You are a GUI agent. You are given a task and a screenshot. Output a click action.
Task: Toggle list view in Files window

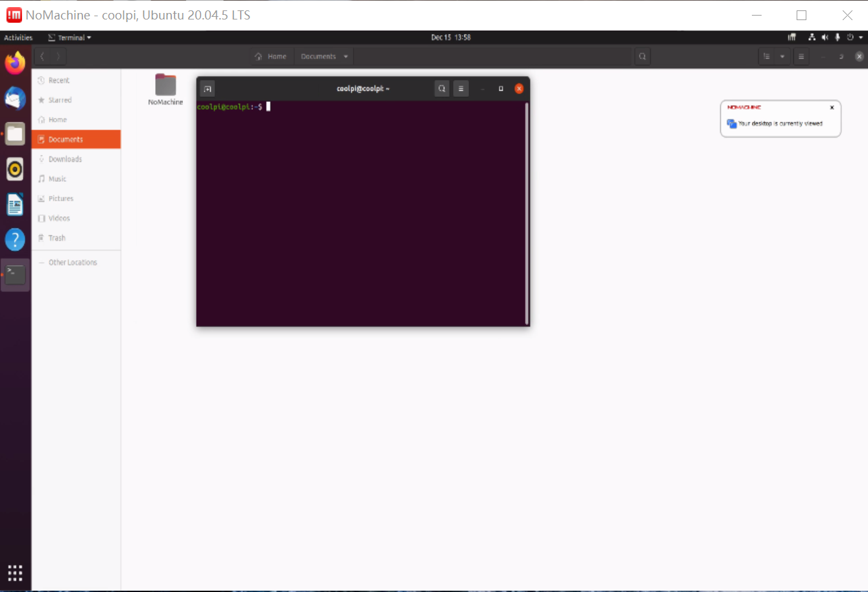pyautogui.click(x=767, y=56)
